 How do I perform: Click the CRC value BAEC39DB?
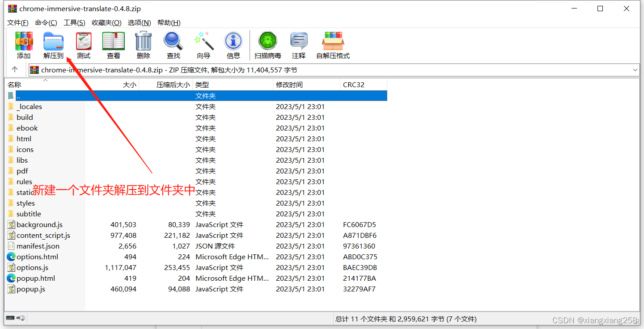pyautogui.click(x=360, y=268)
